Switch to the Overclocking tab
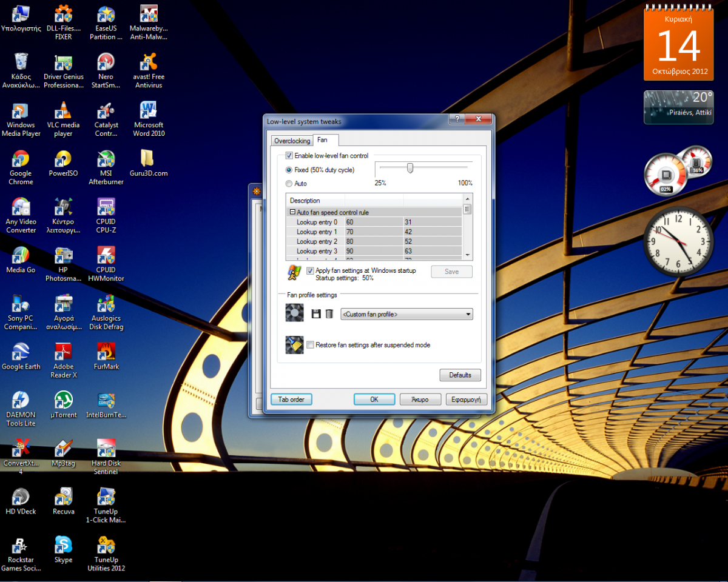728x582 pixels. [x=292, y=141]
